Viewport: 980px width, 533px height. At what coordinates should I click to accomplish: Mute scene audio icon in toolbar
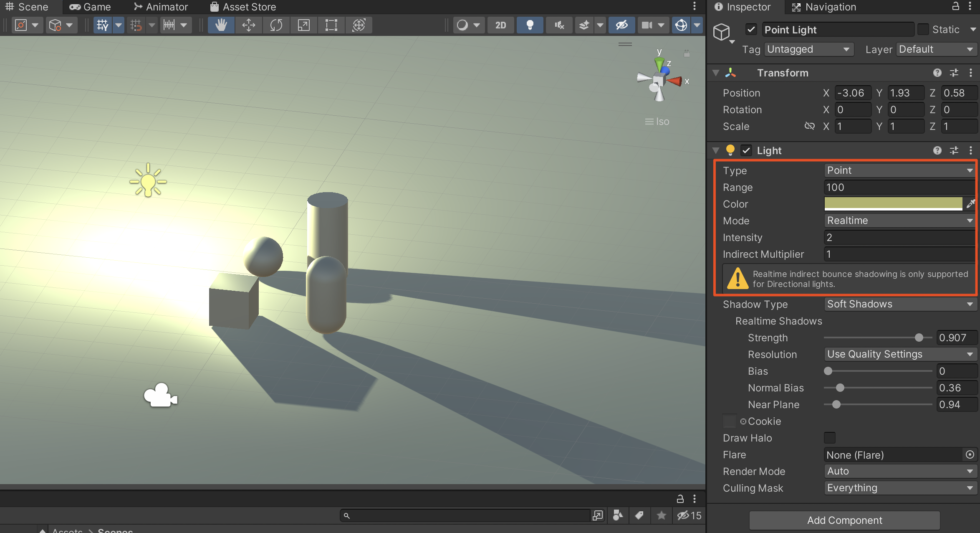click(559, 25)
